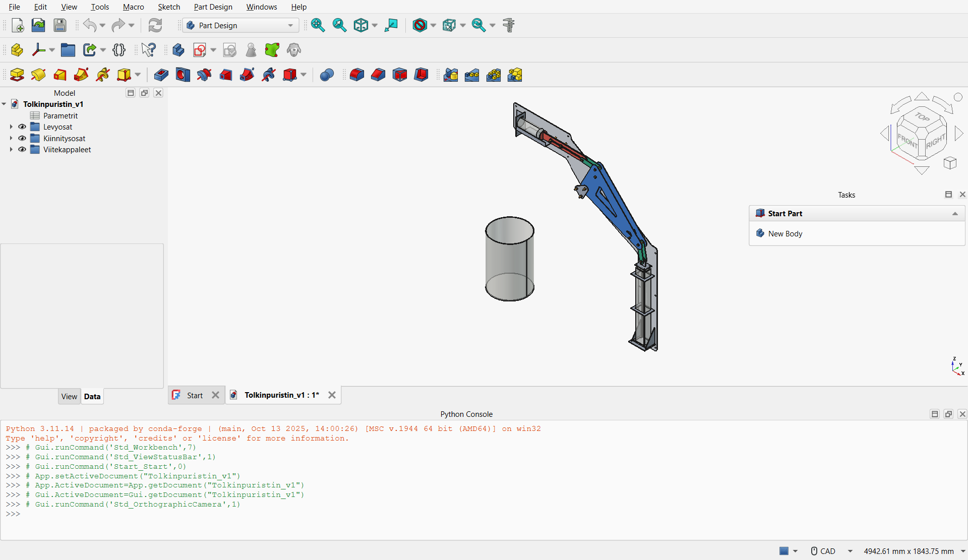Create a group folder icon

coord(68,50)
